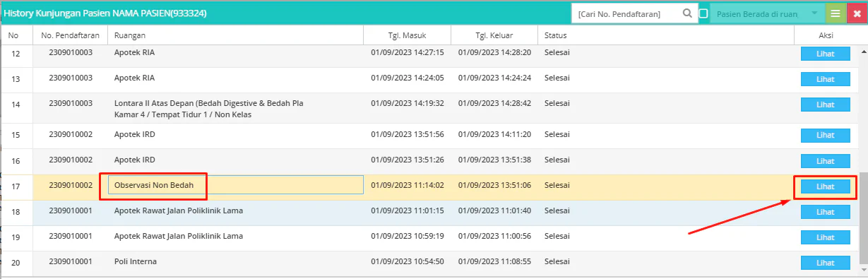Click the Status column header
This screenshot has width=868, height=279.
point(666,35)
